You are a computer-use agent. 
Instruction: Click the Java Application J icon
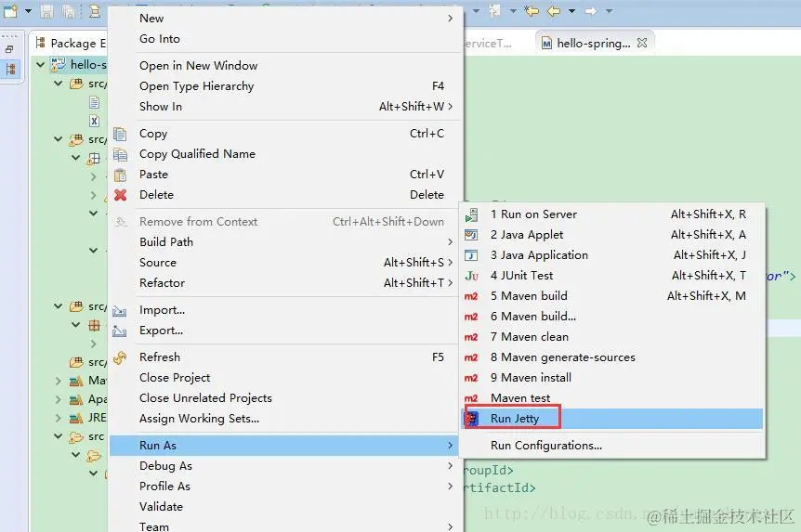(x=471, y=255)
